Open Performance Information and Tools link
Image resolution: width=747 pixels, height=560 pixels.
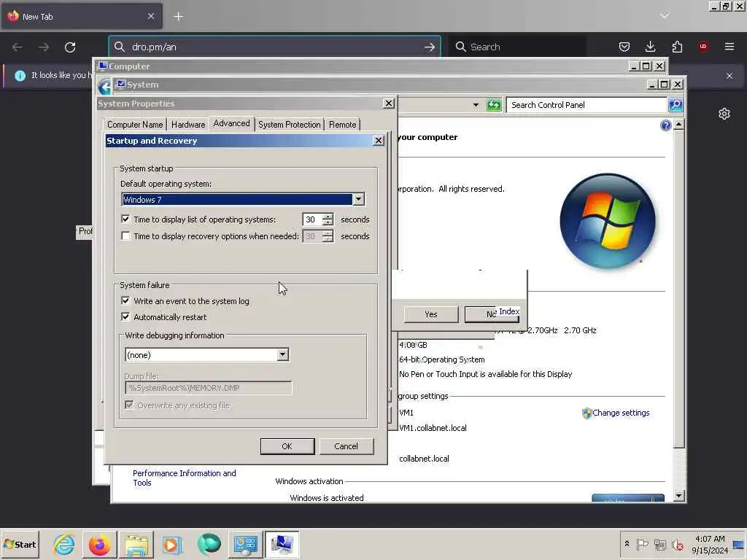click(185, 478)
